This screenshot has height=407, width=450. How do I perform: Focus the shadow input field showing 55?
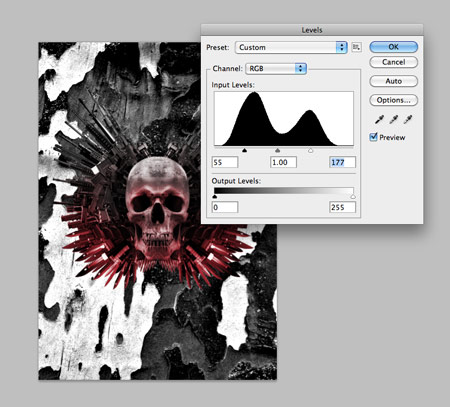click(225, 162)
